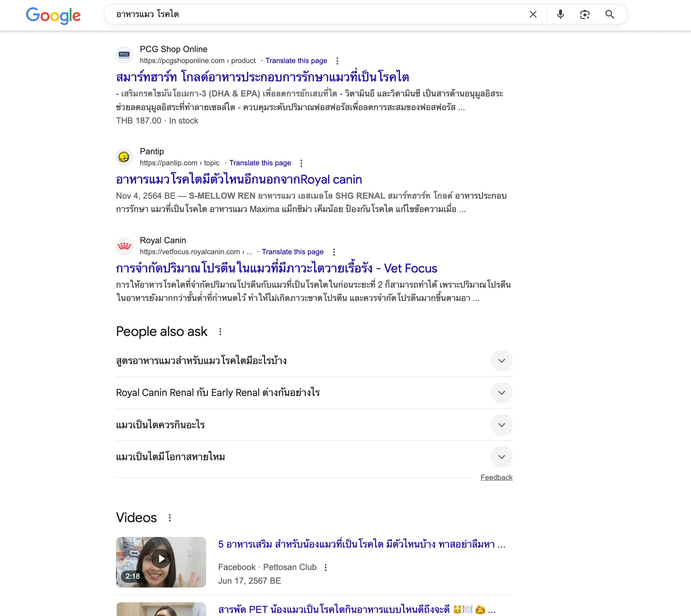Open the สมาร์ทฮาร์ท โกลด์ result title
The image size is (691, 616).
(262, 77)
